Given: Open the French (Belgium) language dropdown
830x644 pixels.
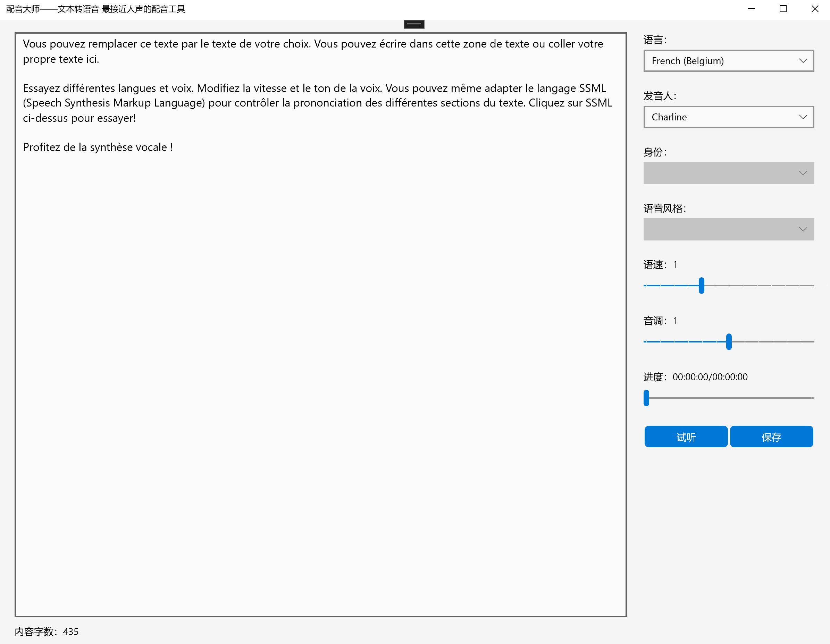Looking at the screenshot, I should (x=728, y=61).
